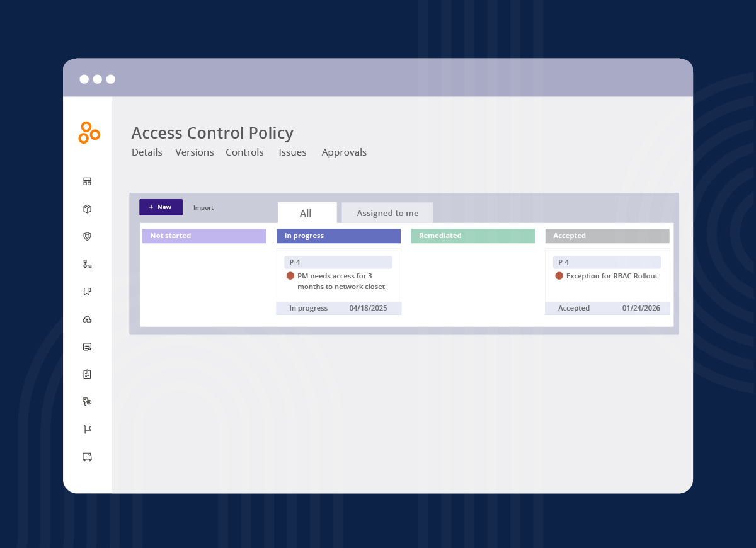Click the New button
Image resolution: width=756 pixels, height=548 pixels.
click(161, 207)
